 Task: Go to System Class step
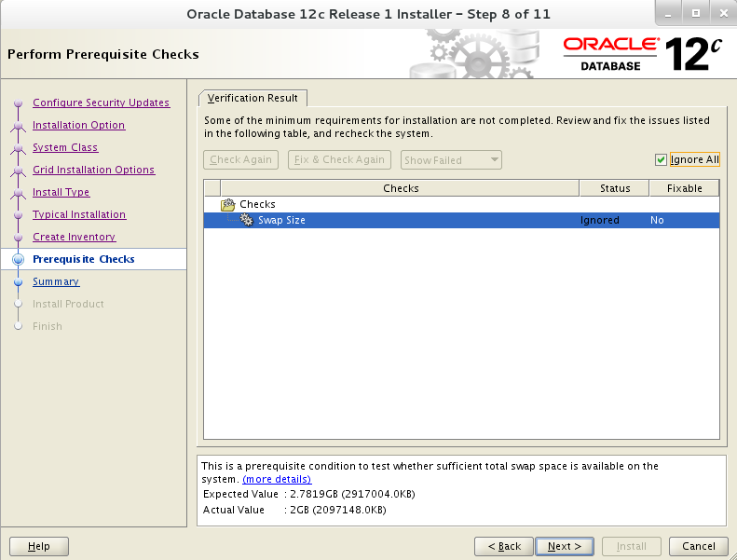pos(65,147)
